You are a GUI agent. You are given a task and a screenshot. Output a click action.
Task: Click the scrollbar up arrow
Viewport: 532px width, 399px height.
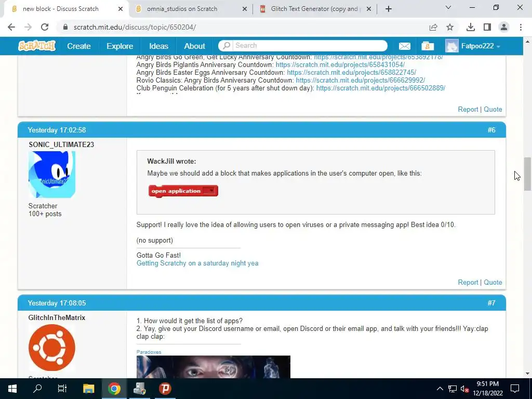[x=527, y=42]
